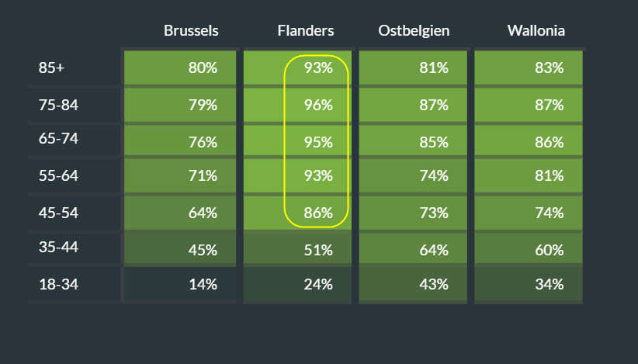Click the Ostbelgien column header
638x364 pixels.
(414, 31)
